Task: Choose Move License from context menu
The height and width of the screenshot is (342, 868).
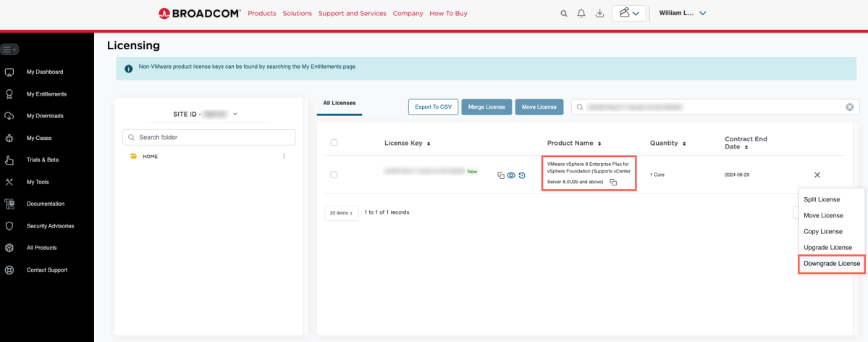Action: click(823, 215)
